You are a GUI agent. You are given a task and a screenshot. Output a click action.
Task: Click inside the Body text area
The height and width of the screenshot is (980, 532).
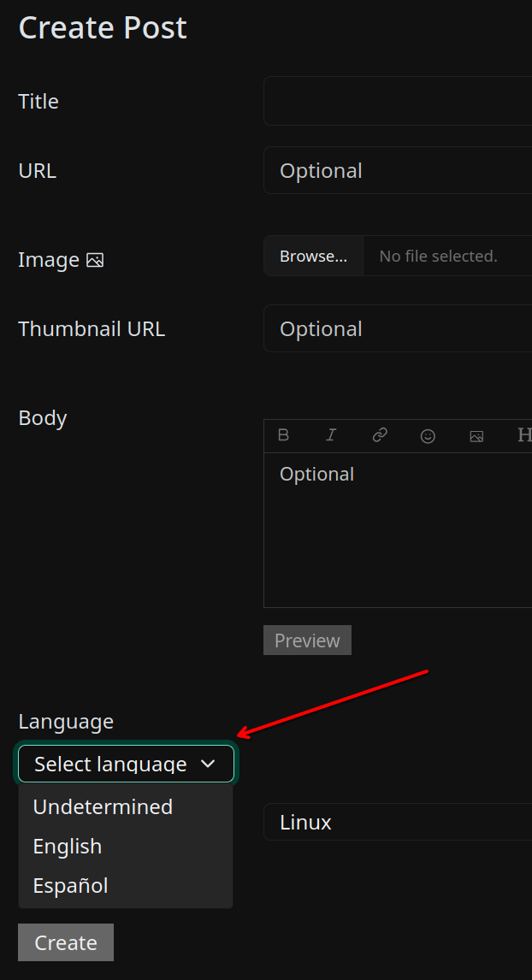(x=398, y=529)
